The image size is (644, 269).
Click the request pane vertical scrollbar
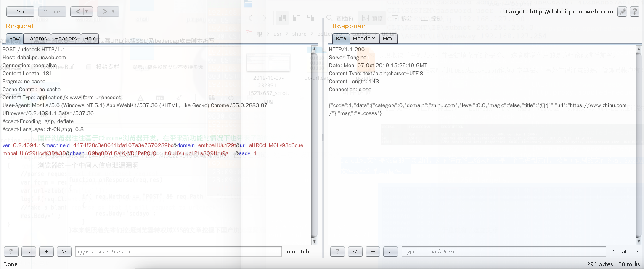click(x=314, y=143)
